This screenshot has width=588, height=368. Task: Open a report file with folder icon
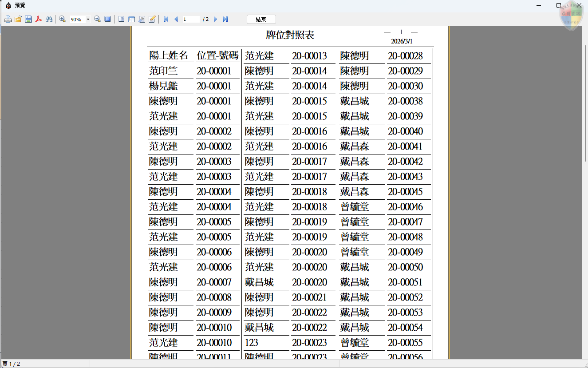(x=18, y=19)
